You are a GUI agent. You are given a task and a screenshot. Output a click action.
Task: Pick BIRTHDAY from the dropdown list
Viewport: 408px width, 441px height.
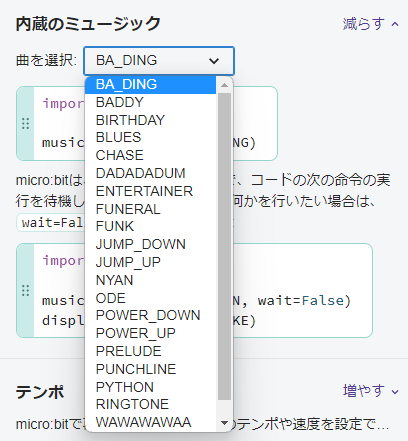[150, 120]
